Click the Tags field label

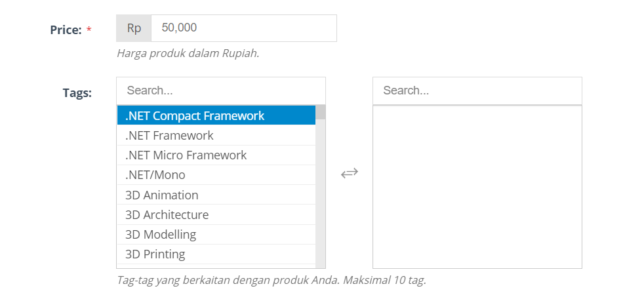77,93
